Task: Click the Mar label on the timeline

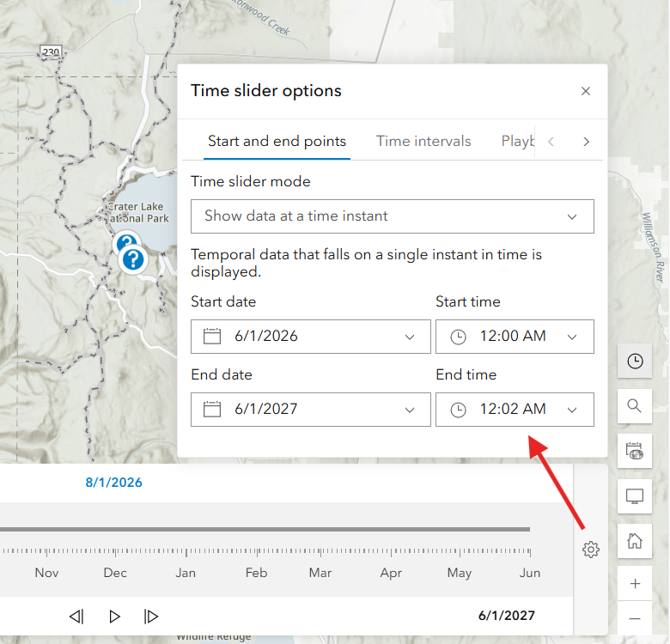Action: click(320, 573)
